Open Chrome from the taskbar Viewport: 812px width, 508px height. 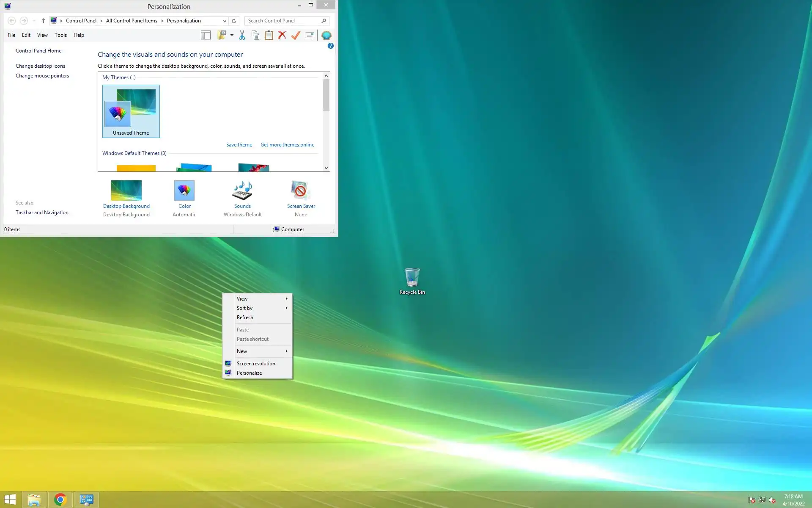60,500
